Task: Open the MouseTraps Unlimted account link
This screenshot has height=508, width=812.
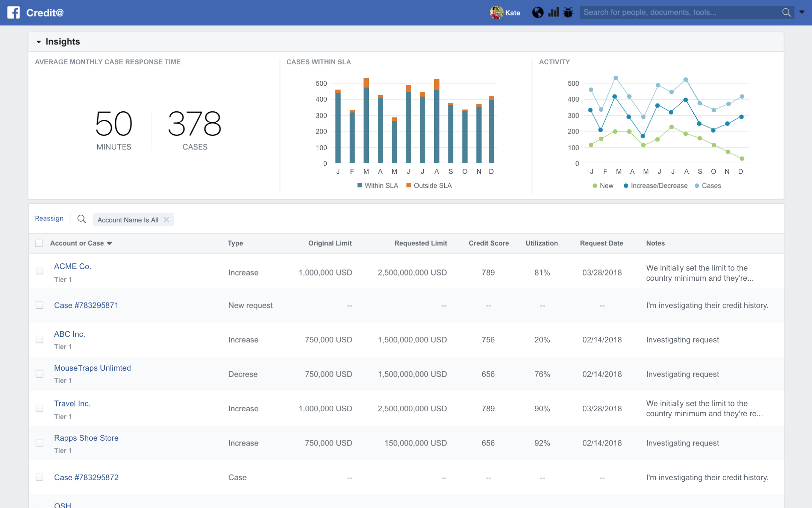Action: 92,368
